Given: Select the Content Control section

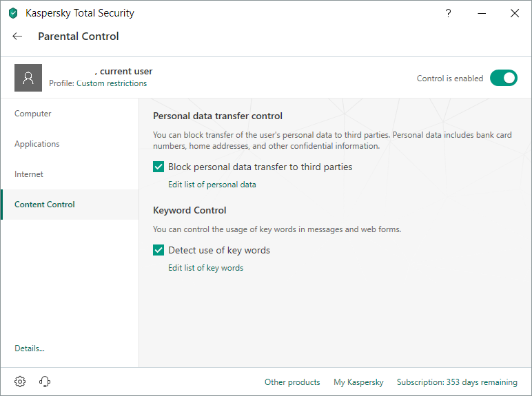Looking at the screenshot, I should point(45,205).
